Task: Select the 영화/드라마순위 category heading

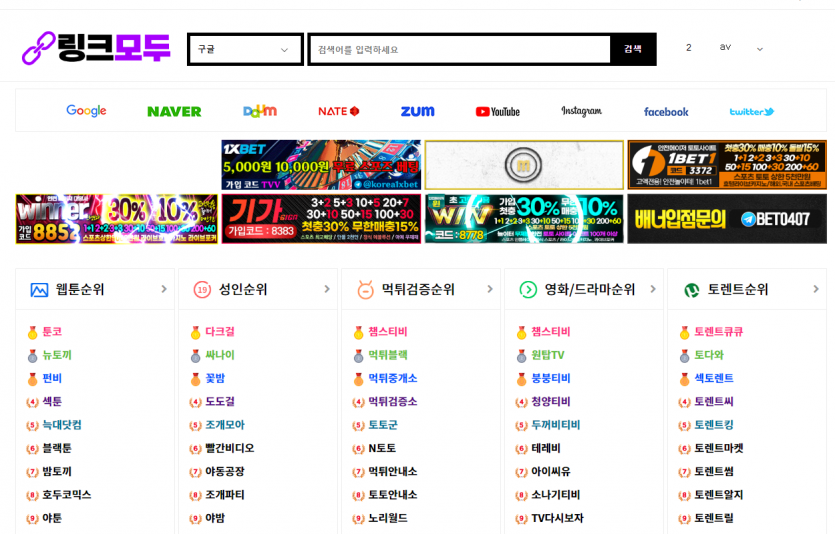Action: point(590,290)
